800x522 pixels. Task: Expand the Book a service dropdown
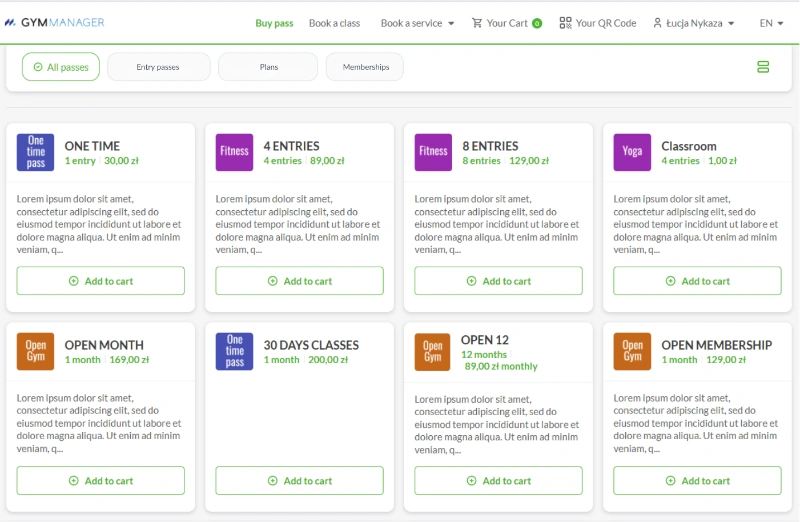click(417, 23)
